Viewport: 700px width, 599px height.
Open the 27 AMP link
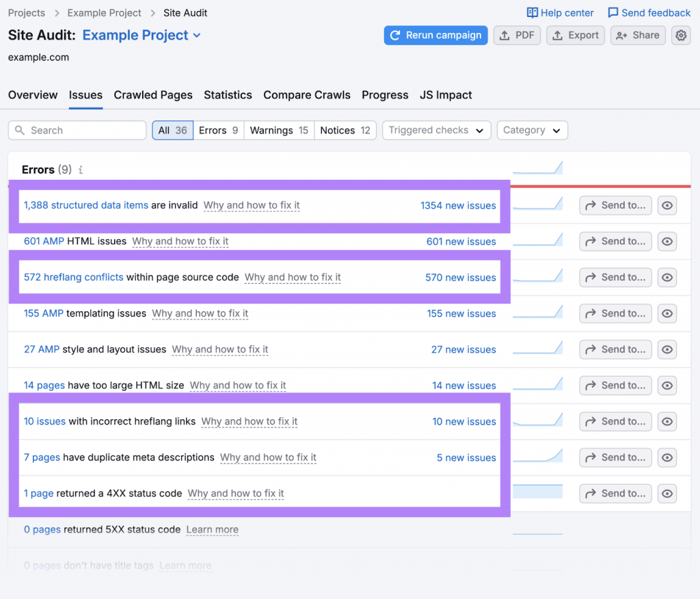[42, 349]
